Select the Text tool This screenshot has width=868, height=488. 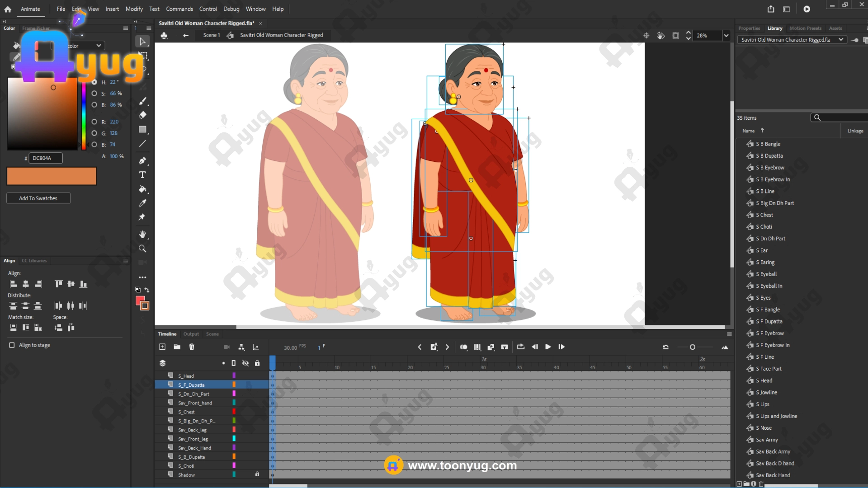[142, 175]
